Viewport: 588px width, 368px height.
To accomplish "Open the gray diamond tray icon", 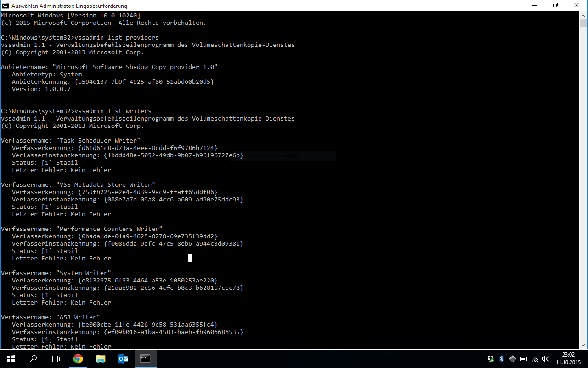I will pyautogui.click(x=513, y=359).
